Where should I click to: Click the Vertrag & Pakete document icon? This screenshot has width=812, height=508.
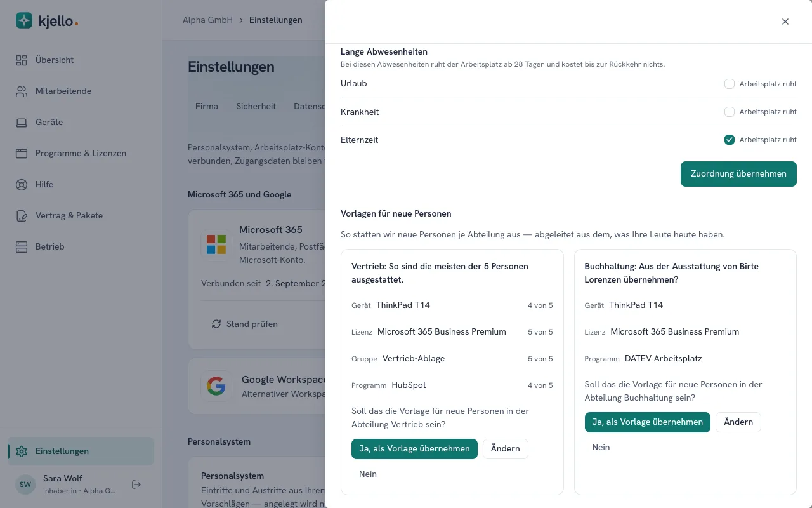[x=22, y=216]
